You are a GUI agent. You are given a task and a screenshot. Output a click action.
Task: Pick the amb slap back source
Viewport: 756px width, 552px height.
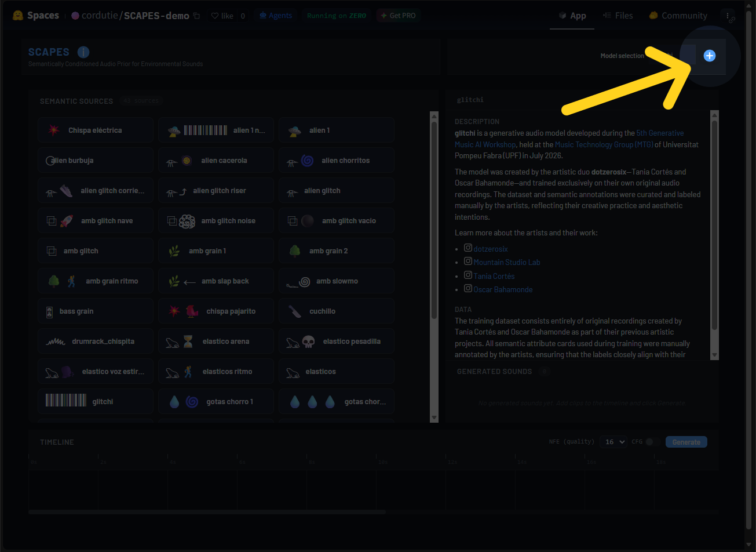click(x=216, y=281)
